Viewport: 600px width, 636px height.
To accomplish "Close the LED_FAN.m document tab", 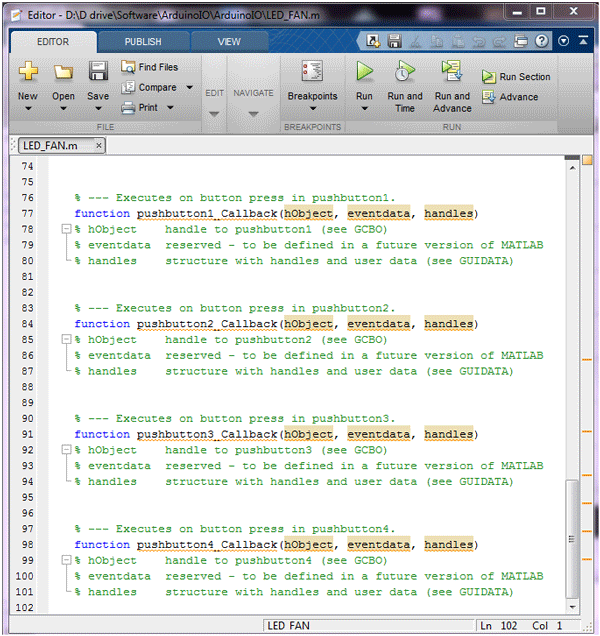I will click(99, 145).
